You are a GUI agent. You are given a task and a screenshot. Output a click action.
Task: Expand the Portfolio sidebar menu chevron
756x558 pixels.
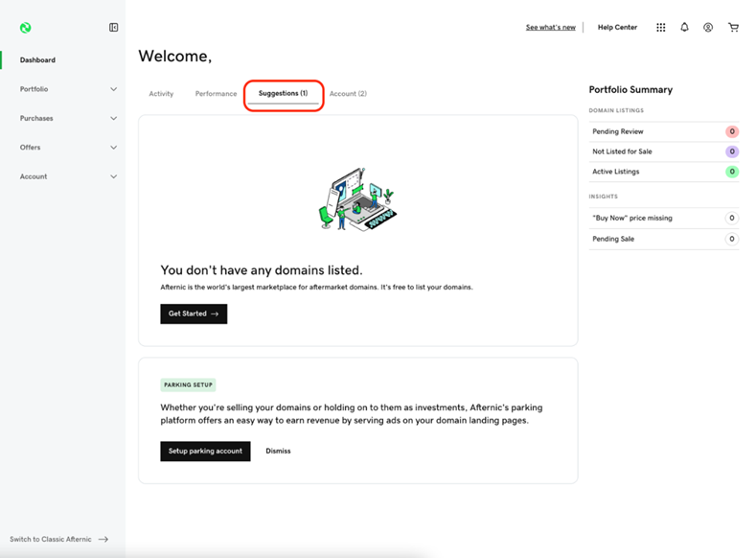tap(113, 89)
